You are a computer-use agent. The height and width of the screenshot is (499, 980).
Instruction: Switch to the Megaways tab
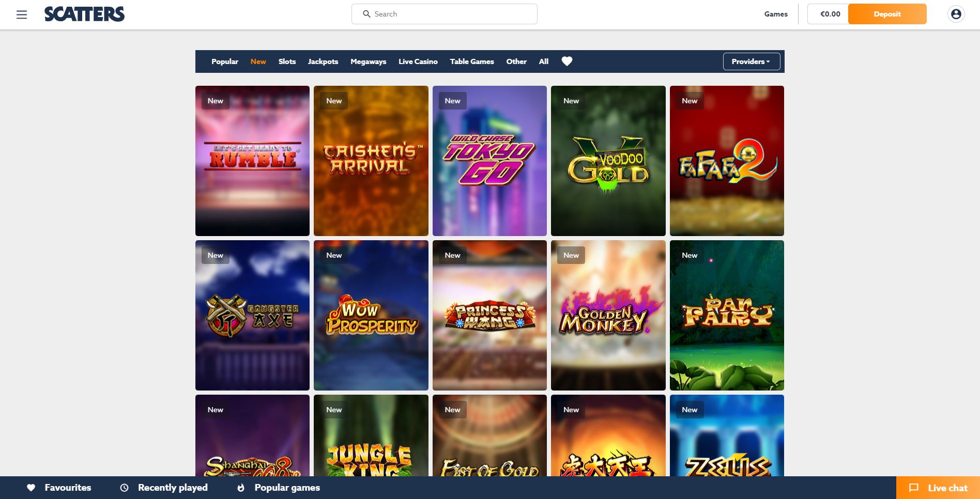point(369,61)
